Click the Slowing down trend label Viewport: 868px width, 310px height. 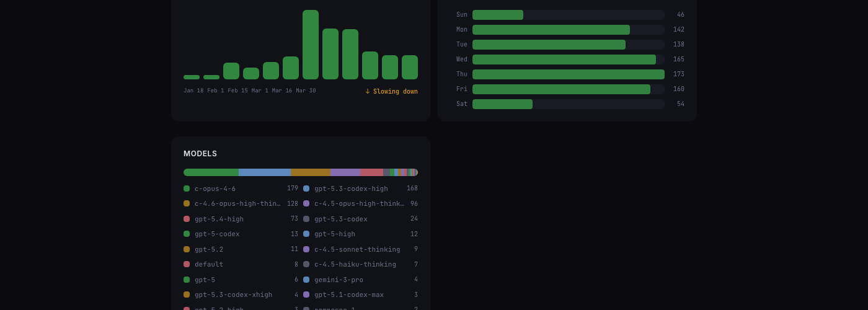click(395, 92)
